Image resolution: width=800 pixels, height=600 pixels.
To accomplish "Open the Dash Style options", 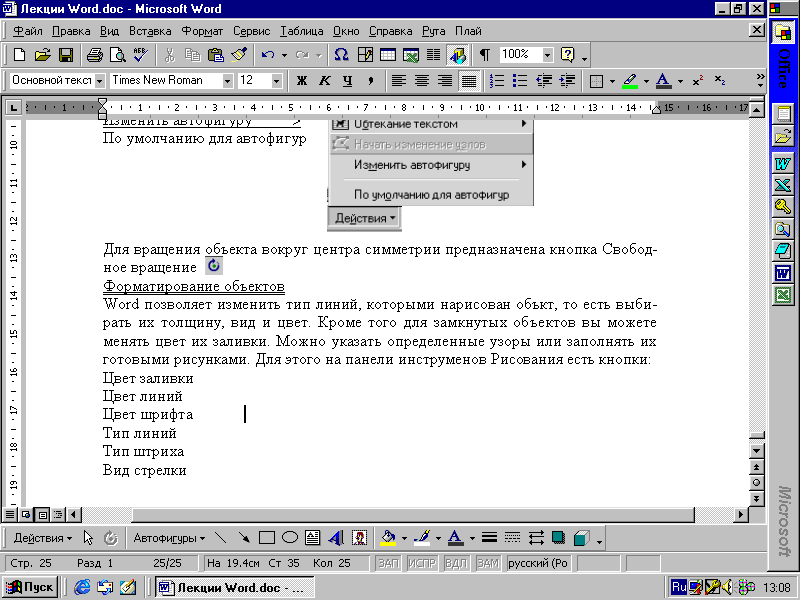I will 512,538.
